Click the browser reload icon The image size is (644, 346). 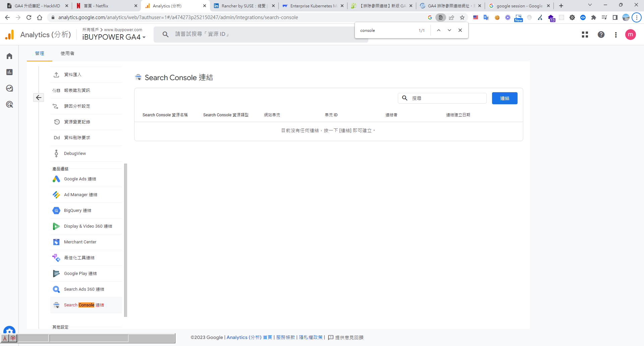pos(29,17)
